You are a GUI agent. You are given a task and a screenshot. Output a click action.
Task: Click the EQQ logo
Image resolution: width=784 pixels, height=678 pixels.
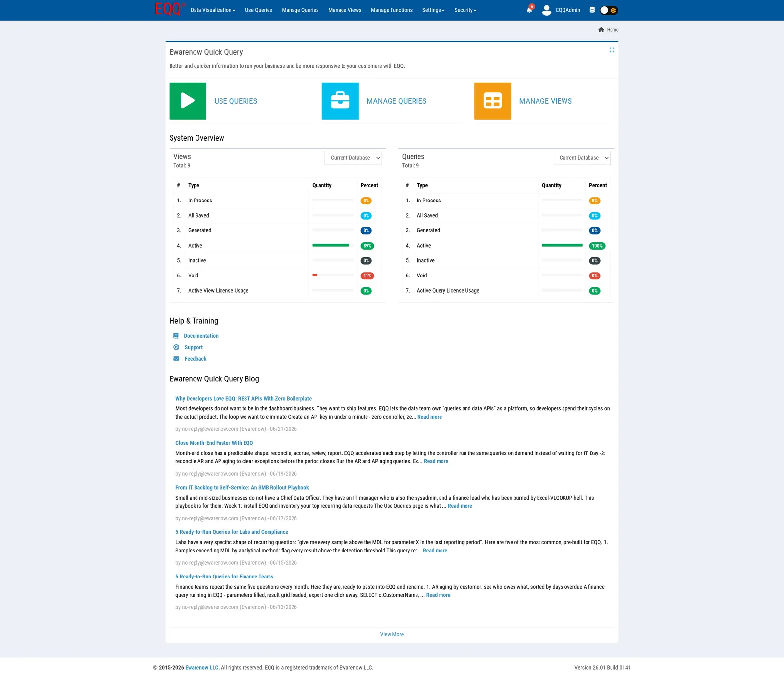click(170, 9)
